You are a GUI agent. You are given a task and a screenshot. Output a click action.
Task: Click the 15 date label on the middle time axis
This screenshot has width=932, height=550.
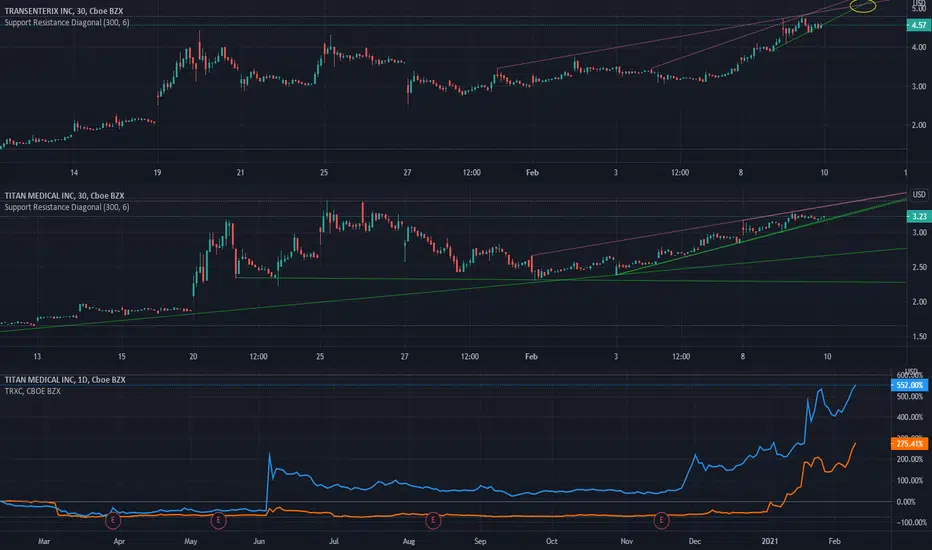click(x=121, y=357)
